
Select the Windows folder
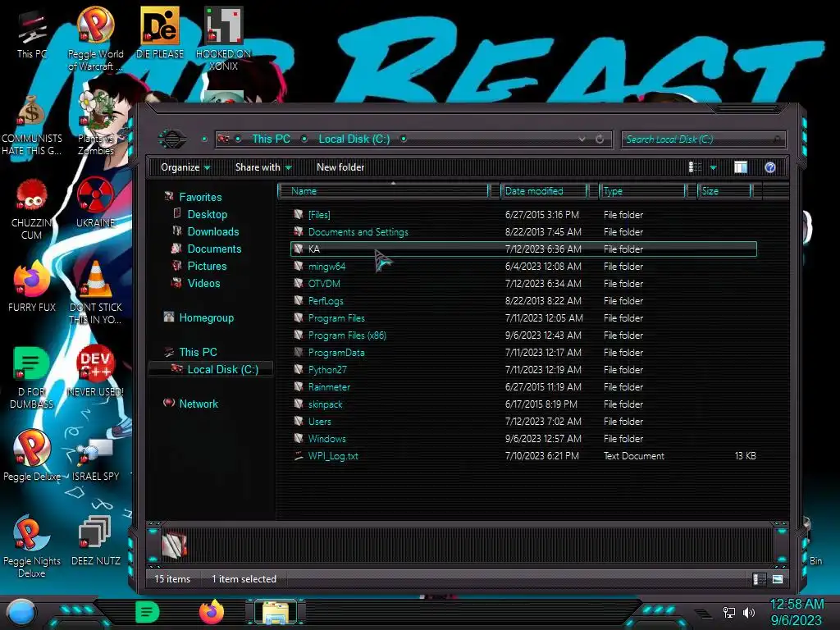click(x=524, y=439)
